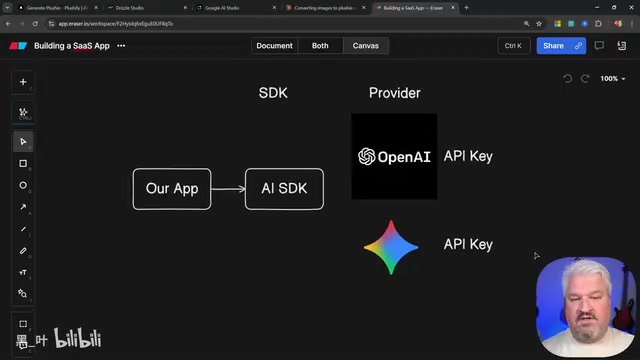
Task: Bookmark this page with star icon
Action: tap(539, 24)
